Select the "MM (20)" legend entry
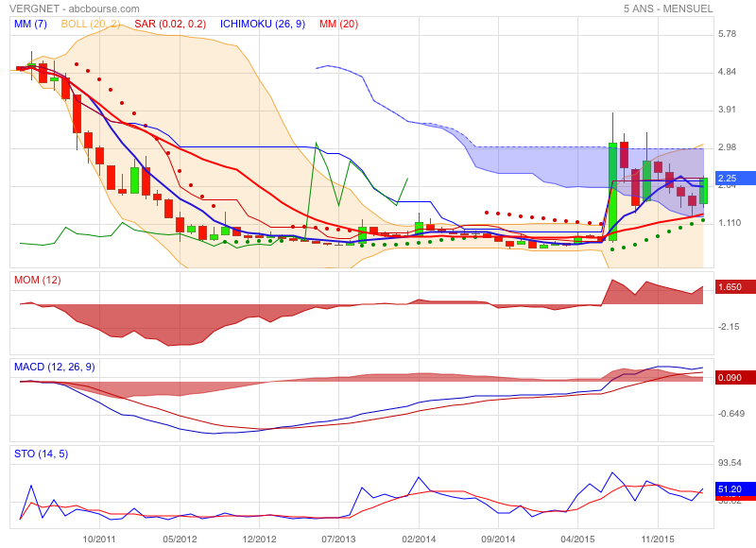 tap(338, 25)
